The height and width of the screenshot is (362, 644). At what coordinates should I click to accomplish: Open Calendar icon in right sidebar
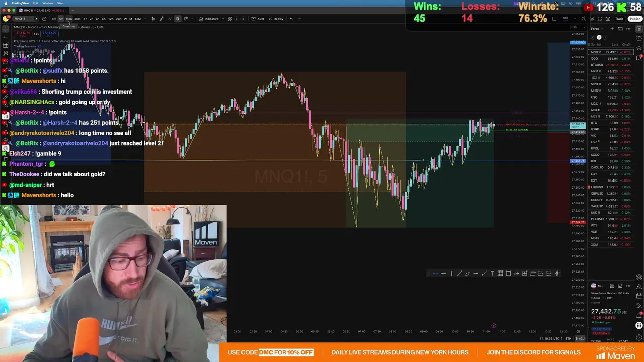(639, 296)
